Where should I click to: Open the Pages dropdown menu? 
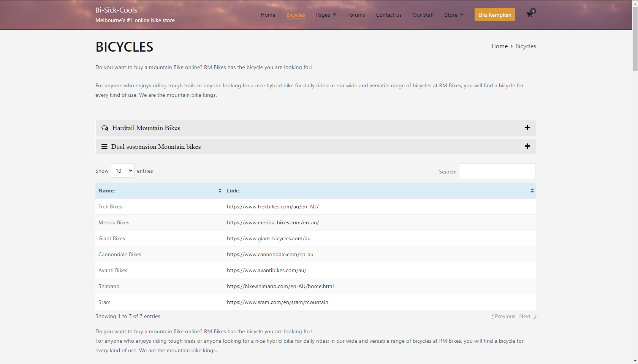coord(326,15)
